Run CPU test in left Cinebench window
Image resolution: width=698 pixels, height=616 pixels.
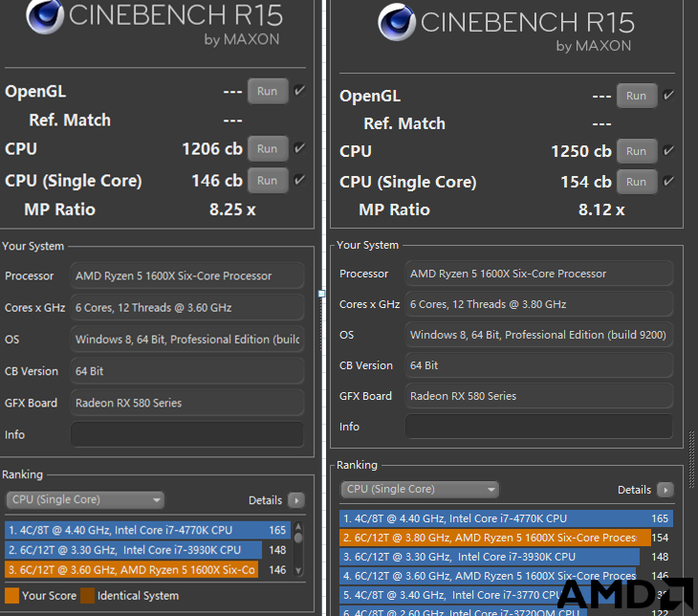[268, 149]
